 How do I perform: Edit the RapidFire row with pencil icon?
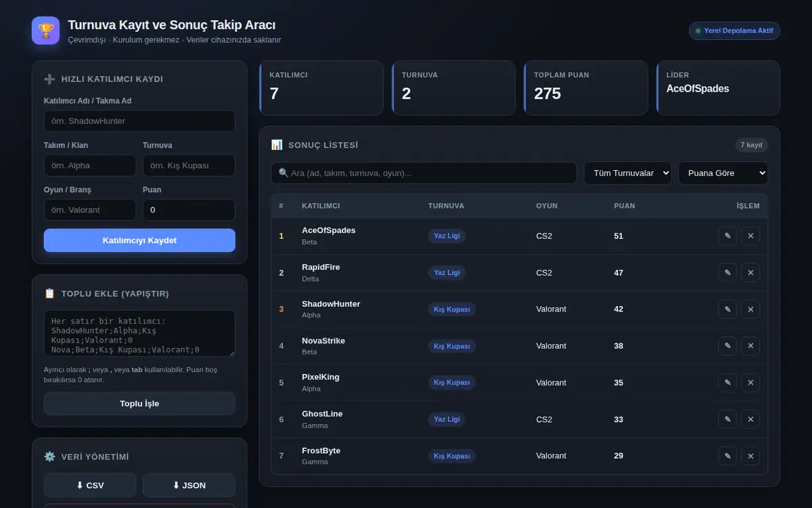point(727,272)
